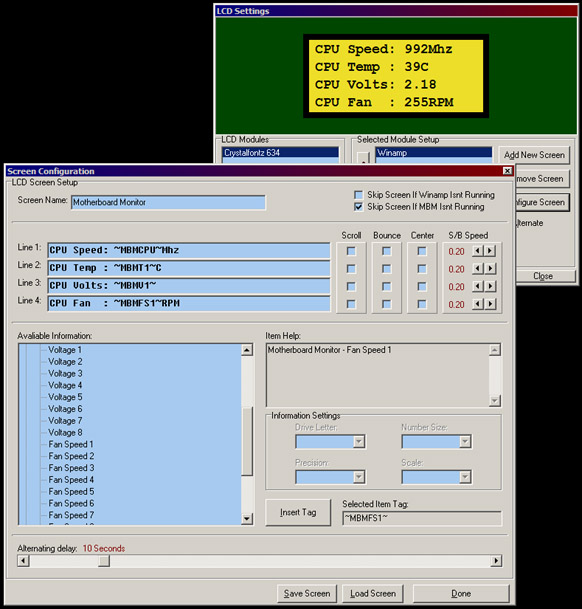Increase Line 2 S/B speed with right arrow
This screenshot has width=582, height=609.
click(x=490, y=268)
